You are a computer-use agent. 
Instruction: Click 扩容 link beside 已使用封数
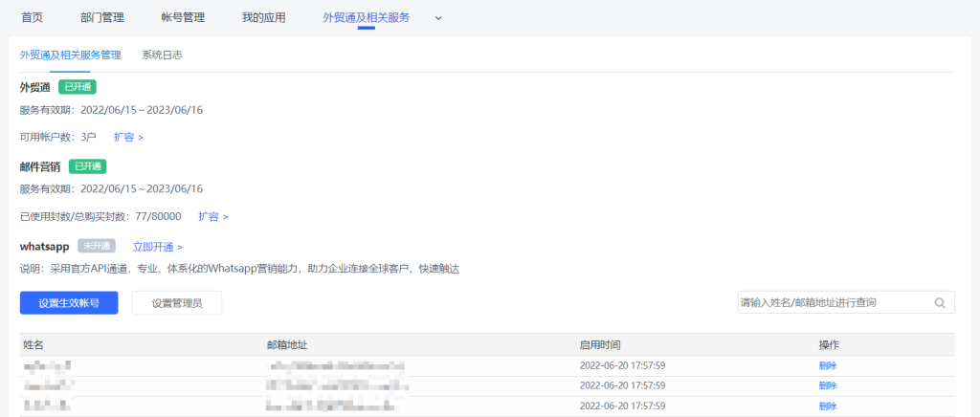(213, 217)
